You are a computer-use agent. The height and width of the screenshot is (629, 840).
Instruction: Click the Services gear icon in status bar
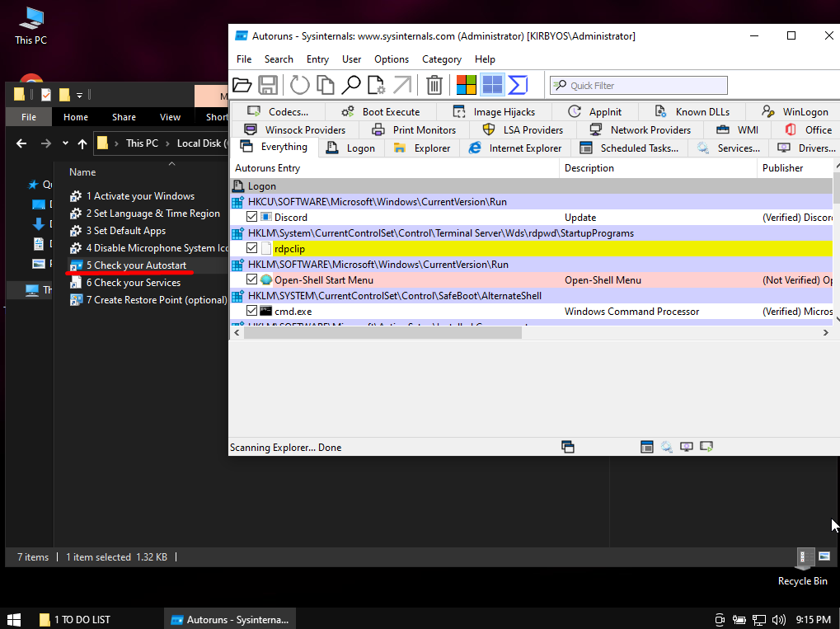(x=666, y=446)
